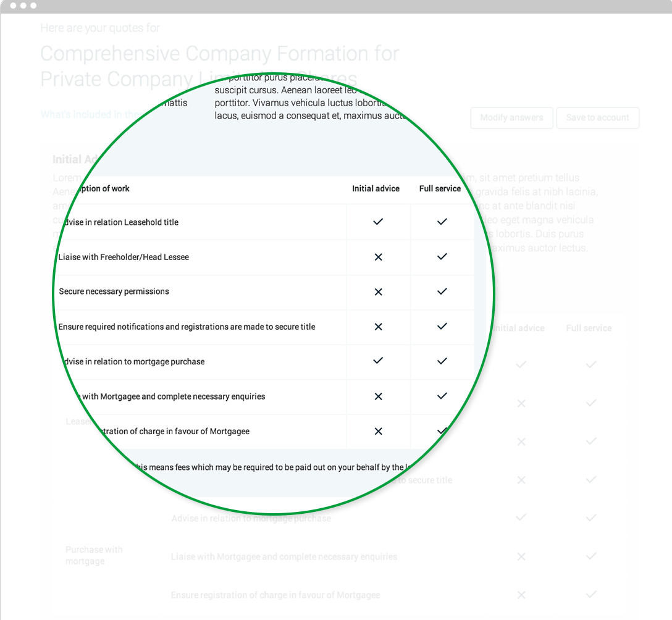
Task: Click magnified "Liaise with Freeholder/Head Lessee" row label
Action: (124, 257)
